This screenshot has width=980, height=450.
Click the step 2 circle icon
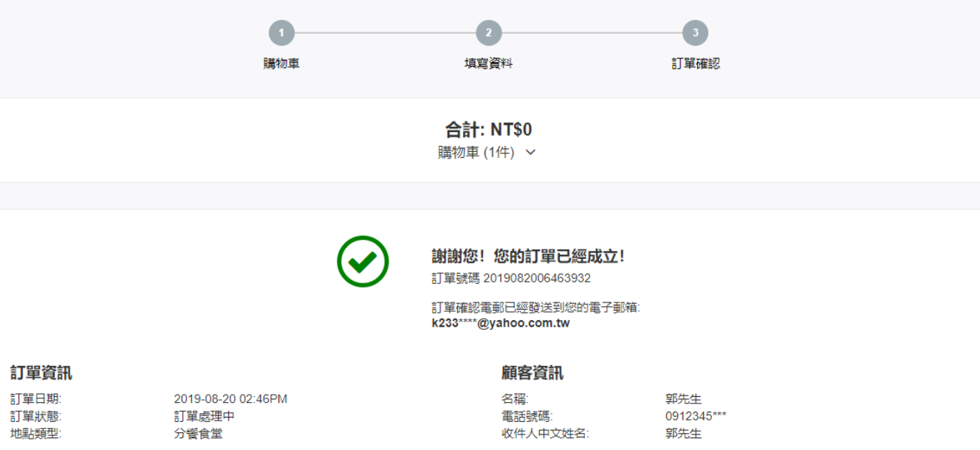click(488, 33)
